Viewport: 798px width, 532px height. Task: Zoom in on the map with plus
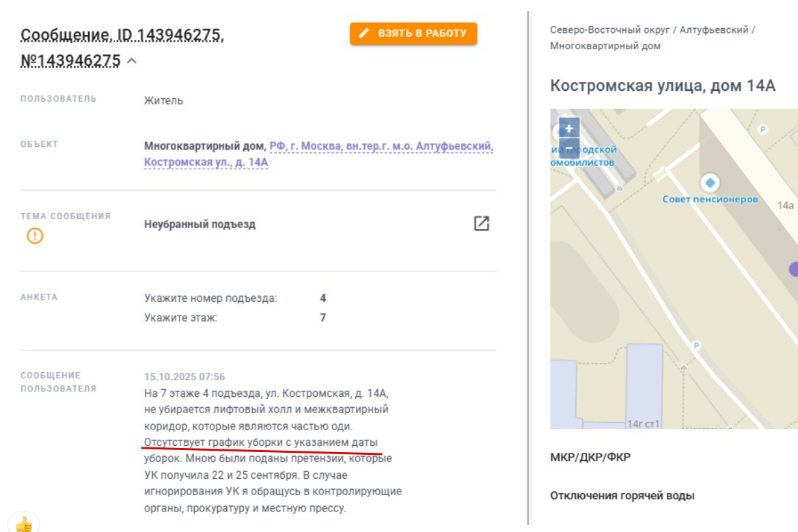[569, 128]
